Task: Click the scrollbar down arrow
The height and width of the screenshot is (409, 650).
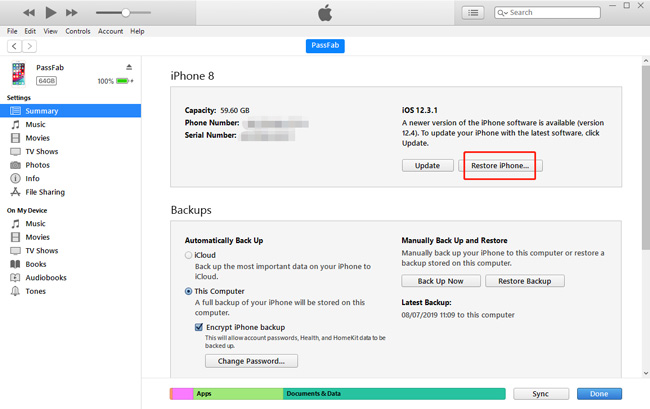Action: pyautogui.click(x=645, y=373)
